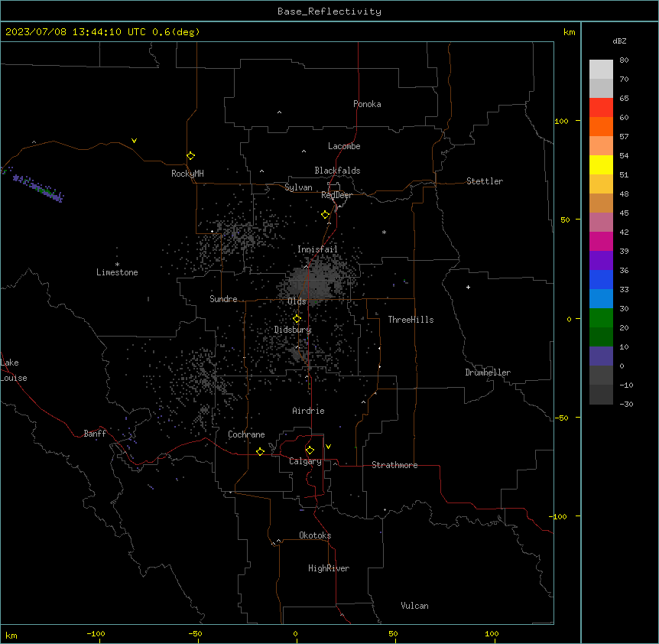This screenshot has width=659, height=644.
Task: Click the Okotoks label
Action: point(315,535)
